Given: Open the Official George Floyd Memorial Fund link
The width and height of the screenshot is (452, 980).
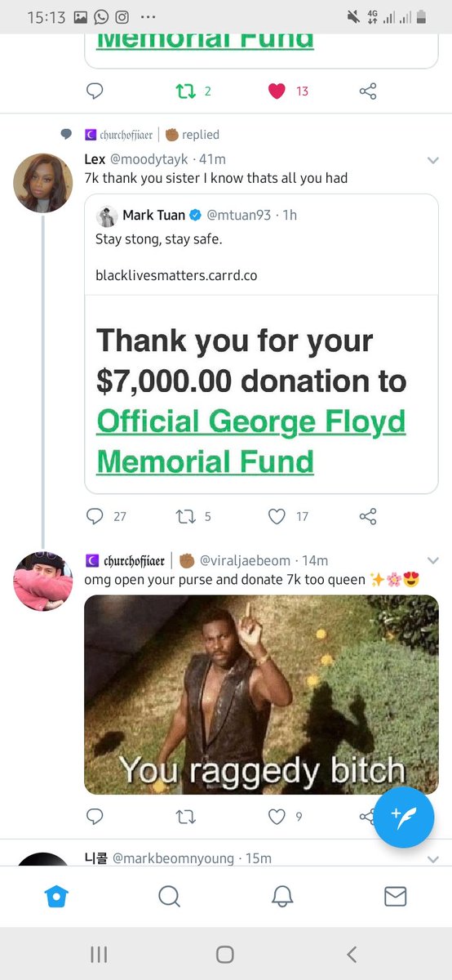Looking at the screenshot, I should 251,441.
